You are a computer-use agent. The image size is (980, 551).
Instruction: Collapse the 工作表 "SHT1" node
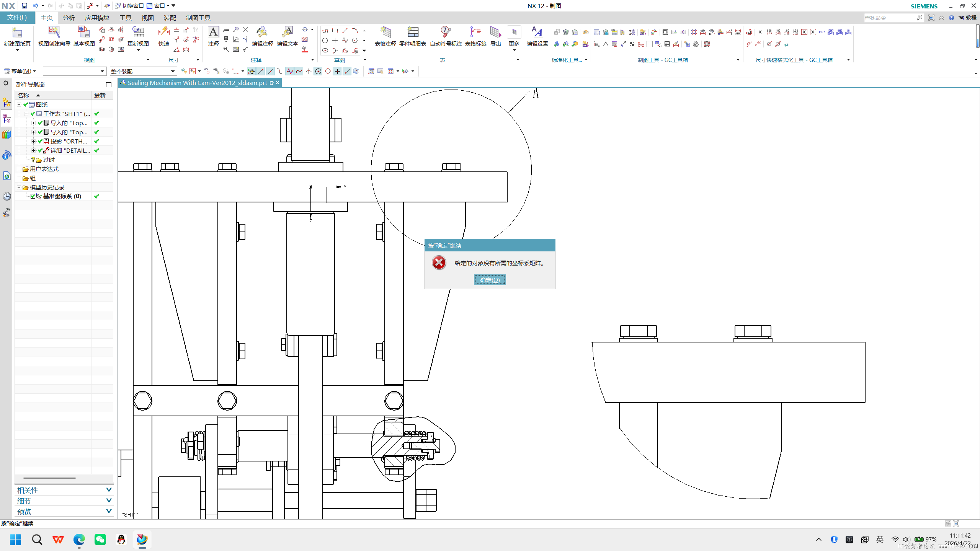(x=26, y=114)
